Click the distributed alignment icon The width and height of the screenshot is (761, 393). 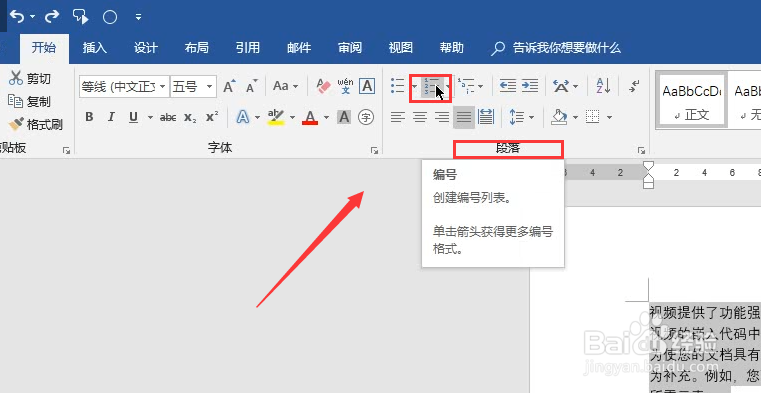click(486, 117)
